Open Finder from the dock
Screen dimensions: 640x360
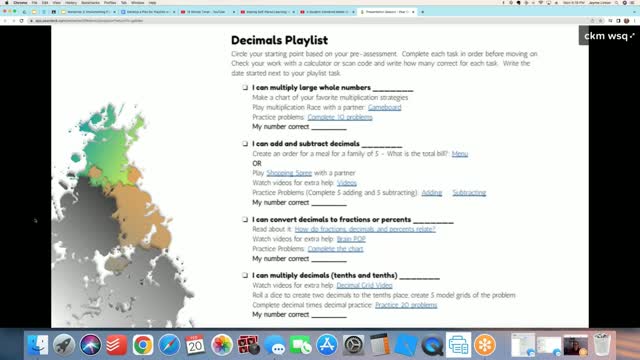click(x=38, y=345)
